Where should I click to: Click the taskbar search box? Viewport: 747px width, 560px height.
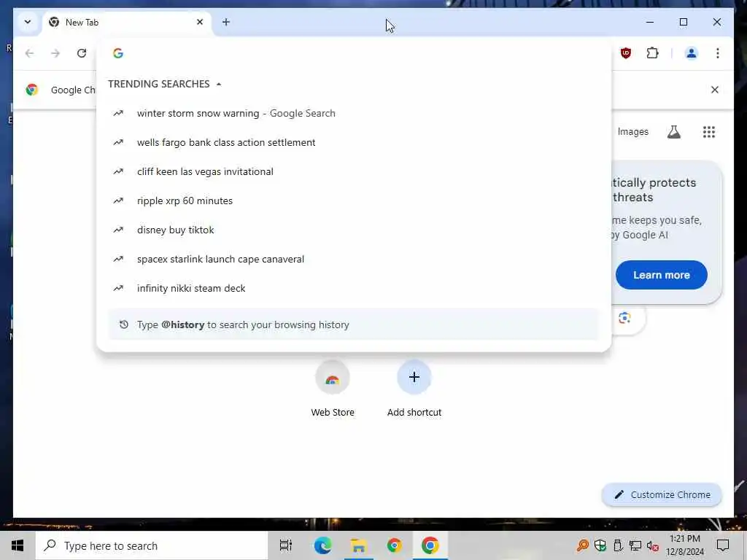click(x=152, y=545)
